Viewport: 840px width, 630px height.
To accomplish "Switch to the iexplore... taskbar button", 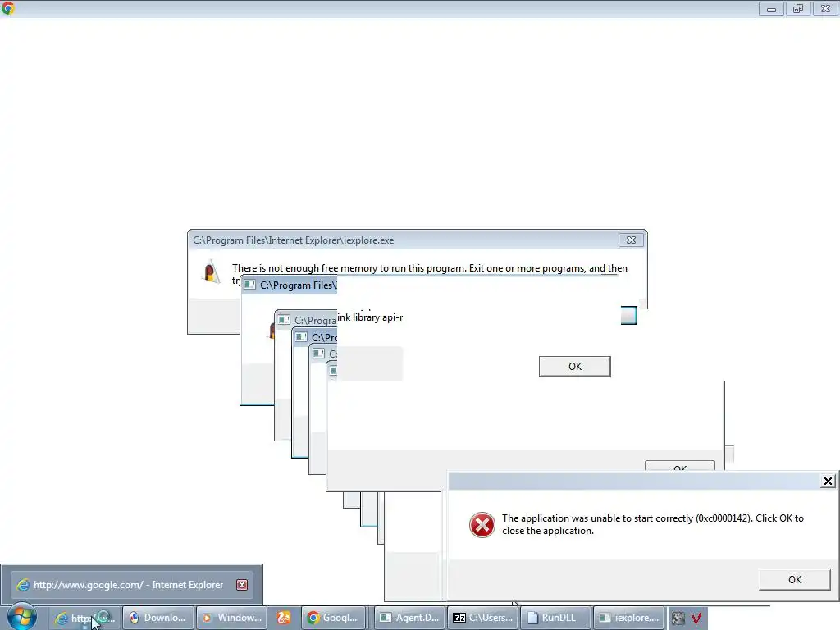I will click(629, 618).
